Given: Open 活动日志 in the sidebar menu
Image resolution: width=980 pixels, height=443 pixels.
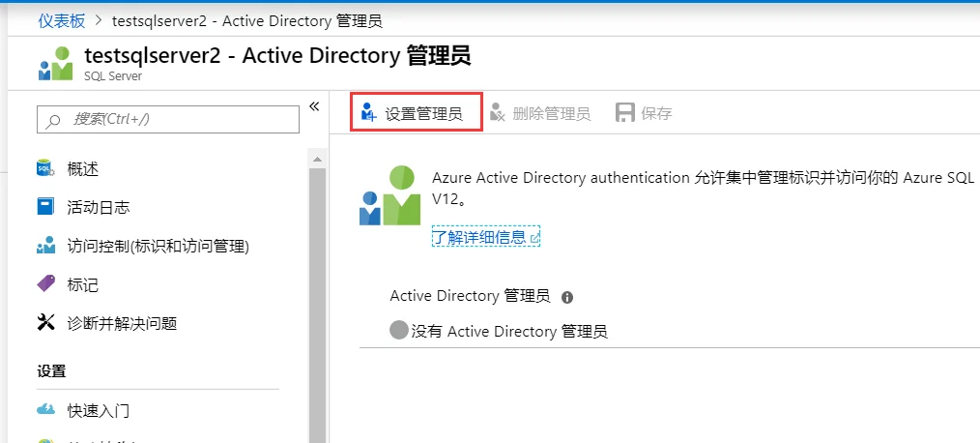Looking at the screenshot, I should (99, 207).
